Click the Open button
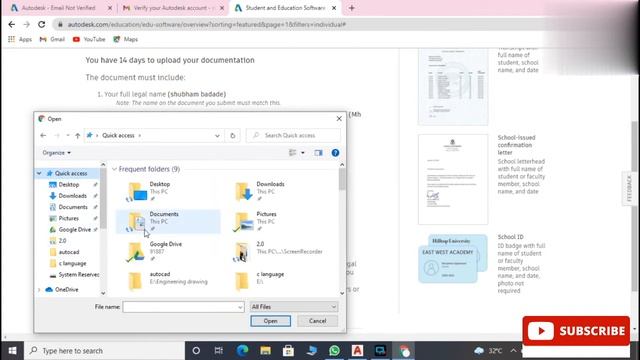 (x=271, y=321)
